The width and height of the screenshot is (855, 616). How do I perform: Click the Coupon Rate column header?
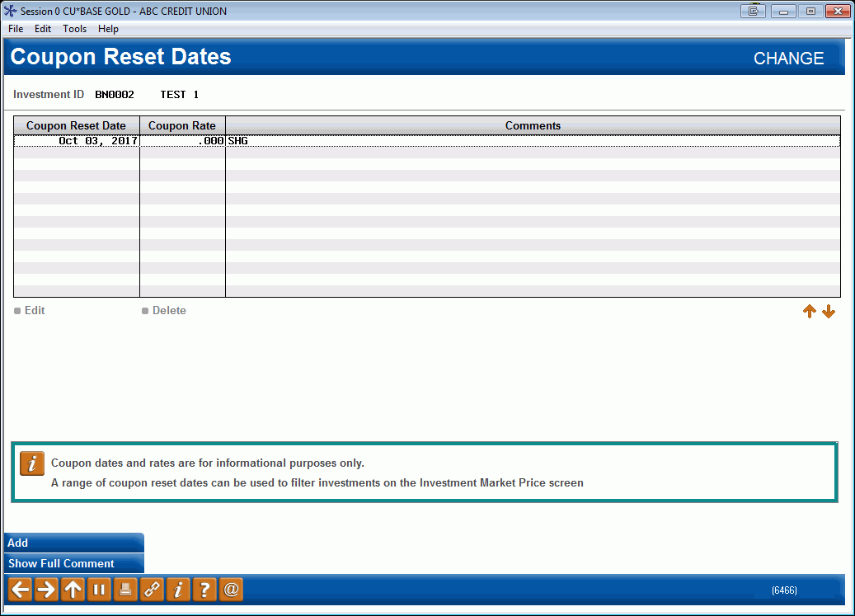[182, 125]
